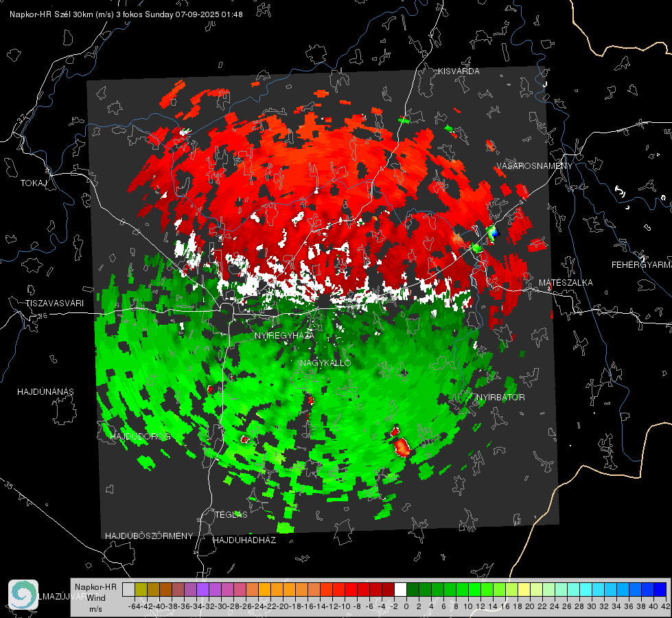Pick the pale yellow swatch right of the 18 tick

pyautogui.click(x=524, y=589)
